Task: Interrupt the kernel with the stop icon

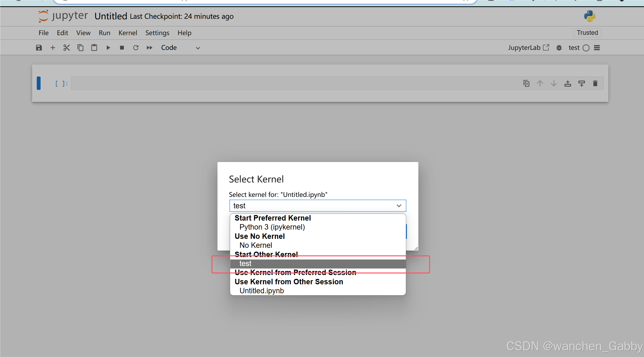Action: (122, 48)
